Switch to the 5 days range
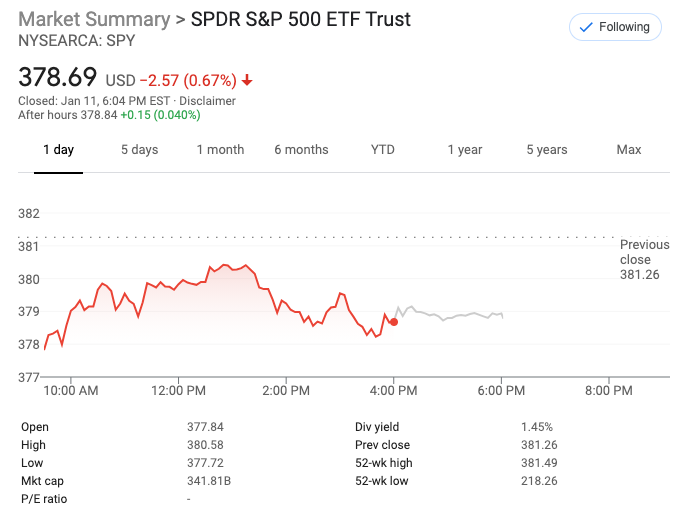Screen dimensions: 693x516 pos(139,150)
